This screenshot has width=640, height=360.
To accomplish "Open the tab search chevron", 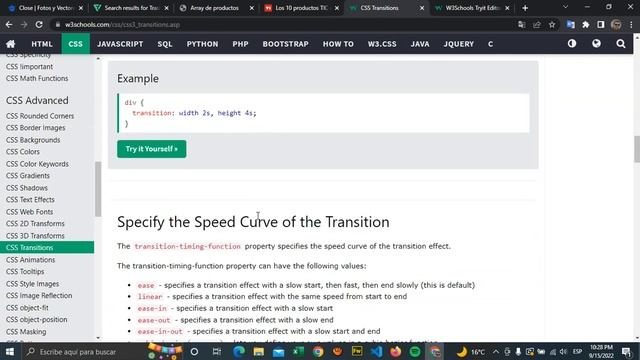I will tap(565, 7).
